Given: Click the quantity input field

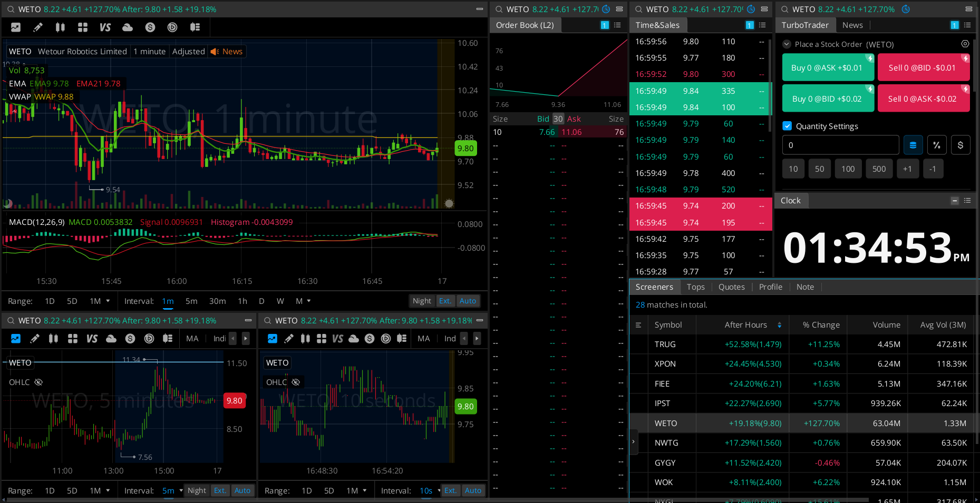Looking at the screenshot, I should 841,145.
